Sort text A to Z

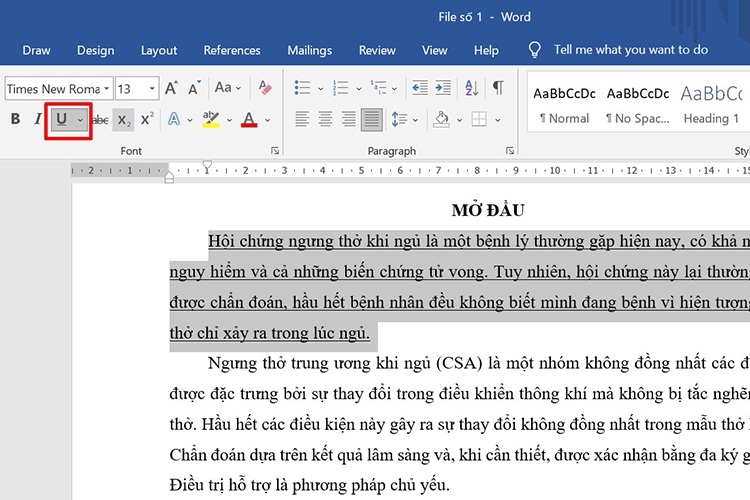tap(471, 88)
